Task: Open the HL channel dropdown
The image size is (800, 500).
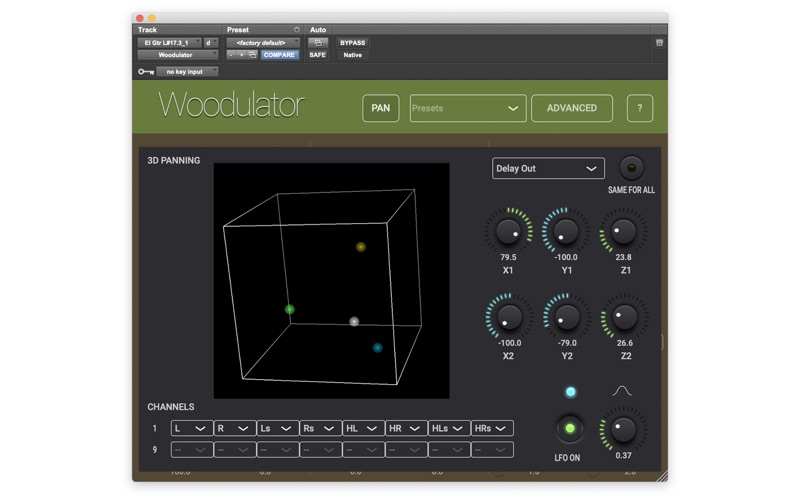Action: (363, 429)
